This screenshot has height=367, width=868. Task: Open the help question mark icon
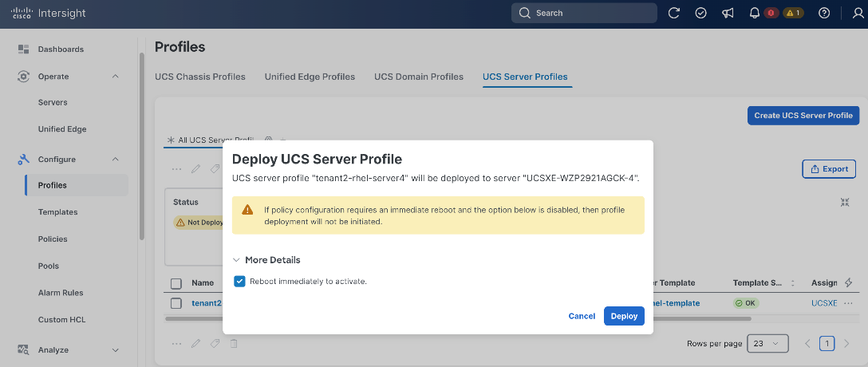tap(824, 14)
